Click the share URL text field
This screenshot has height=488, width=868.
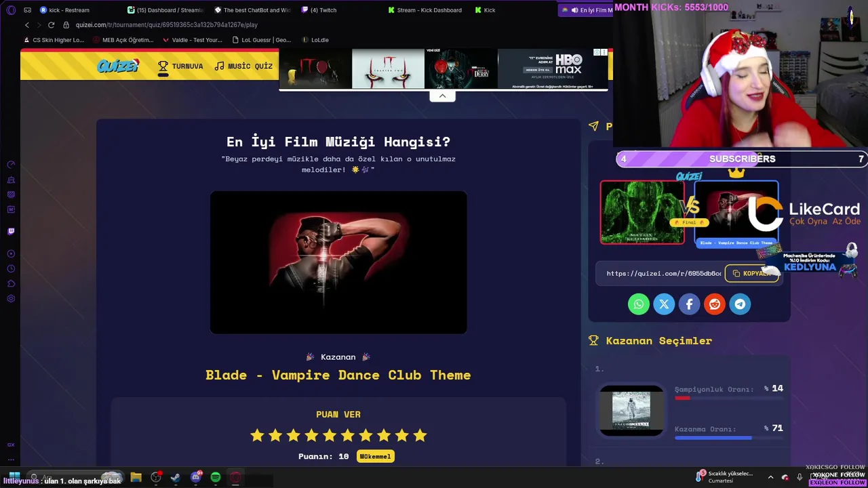point(663,274)
